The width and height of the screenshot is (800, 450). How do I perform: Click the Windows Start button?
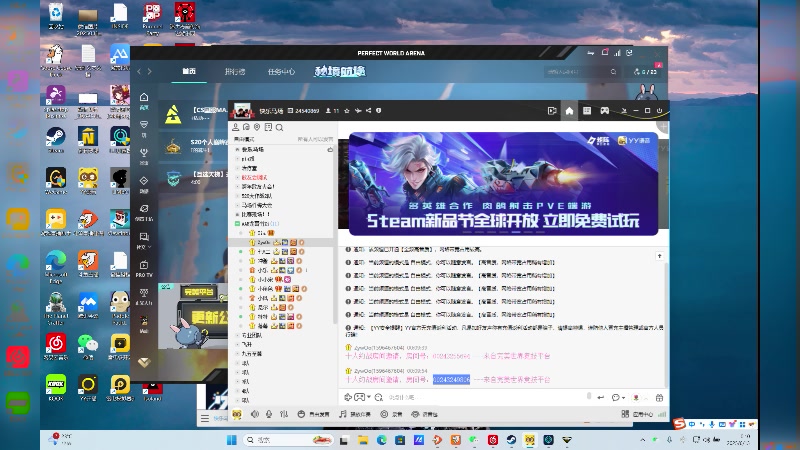[x=231, y=440]
